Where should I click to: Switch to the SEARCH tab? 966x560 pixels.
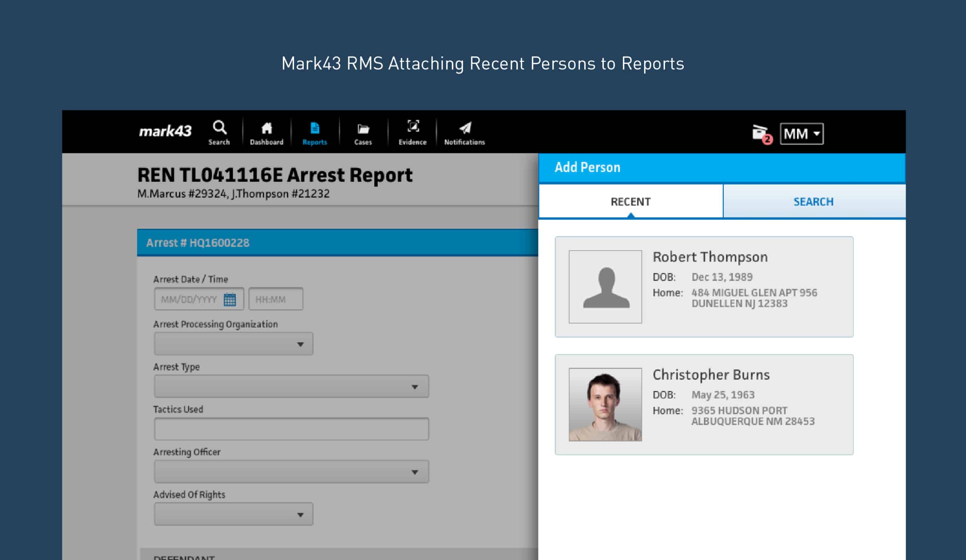(x=813, y=202)
